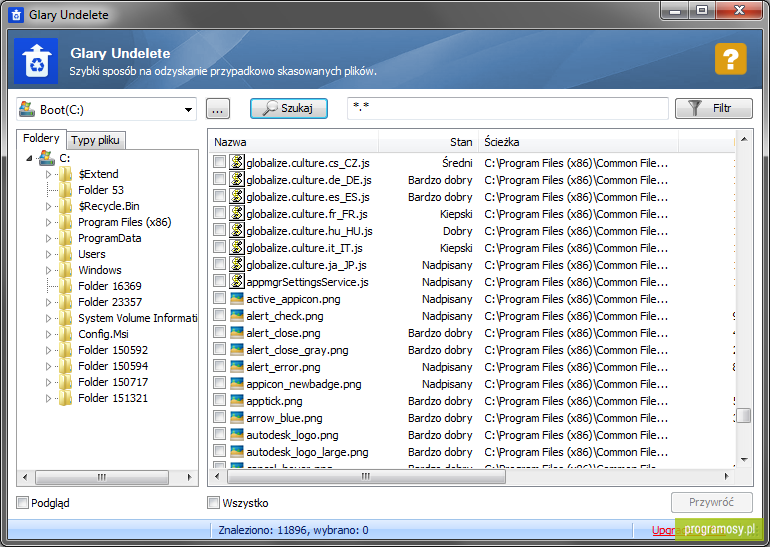Sort by the Ścieżka column header
Image resolution: width=770 pixels, height=547 pixels.
(x=578, y=142)
